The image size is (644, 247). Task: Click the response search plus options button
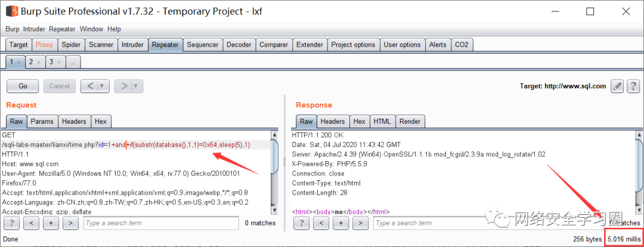341,223
